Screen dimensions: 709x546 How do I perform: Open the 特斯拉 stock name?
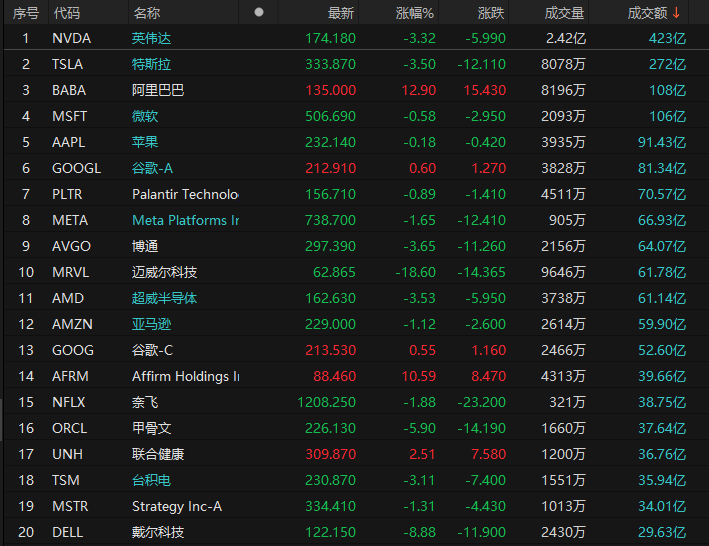(151, 64)
